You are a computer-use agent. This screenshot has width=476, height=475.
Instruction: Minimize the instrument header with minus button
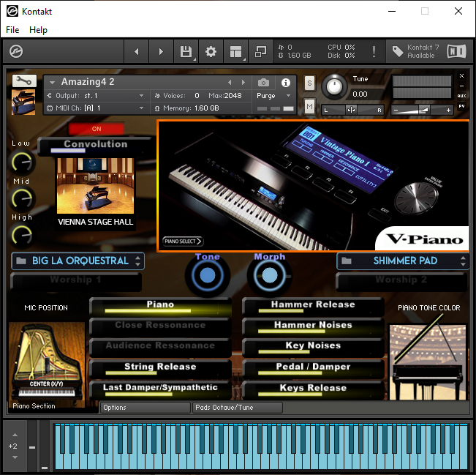[x=461, y=86]
